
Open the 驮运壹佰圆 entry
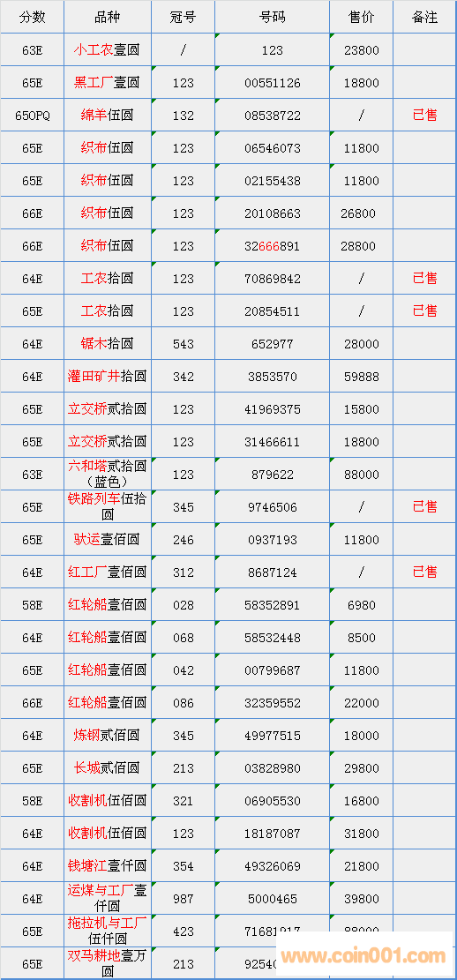coord(107,539)
